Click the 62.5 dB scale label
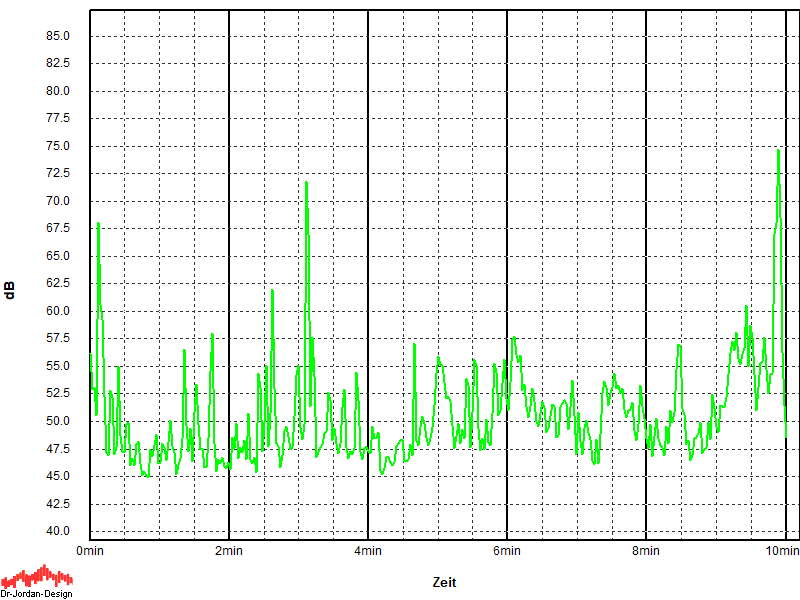This screenshot has height=600, width=800. click(x=58, y=284)
